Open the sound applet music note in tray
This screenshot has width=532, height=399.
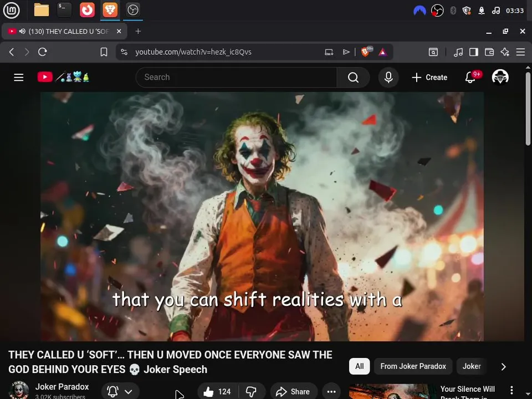(495, 11)
